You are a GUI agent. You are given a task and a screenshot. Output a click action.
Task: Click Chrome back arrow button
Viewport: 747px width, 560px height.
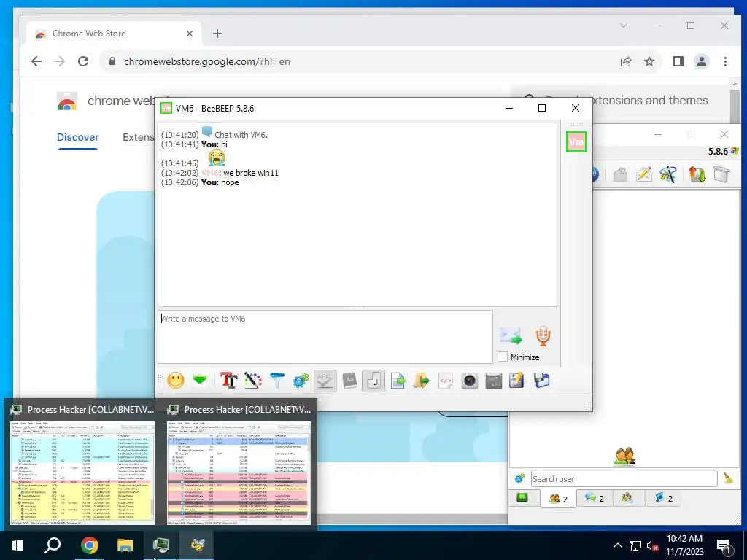pyautogui.click(x=36, y=61)
